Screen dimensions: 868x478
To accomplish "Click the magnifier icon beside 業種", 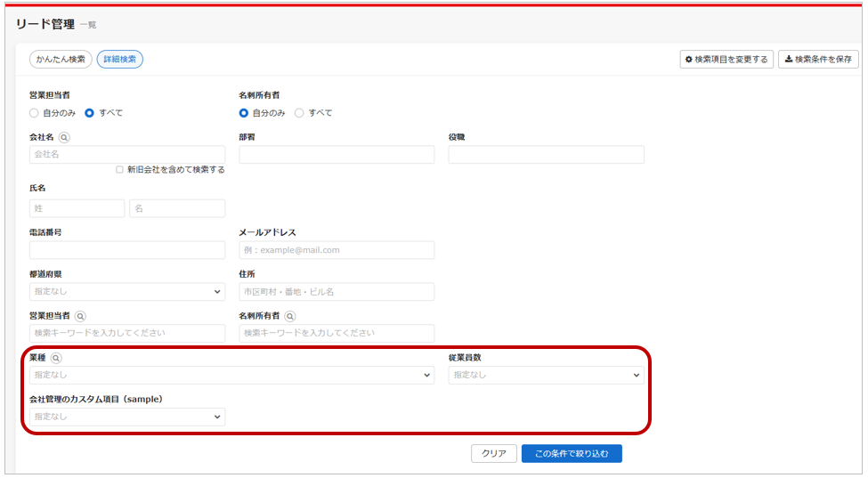I will (x=56, y=358).
